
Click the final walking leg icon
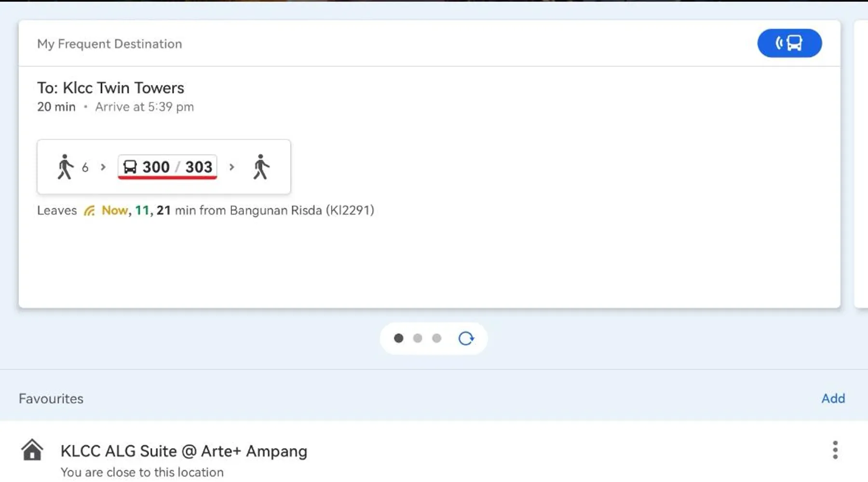coord(261,167)
